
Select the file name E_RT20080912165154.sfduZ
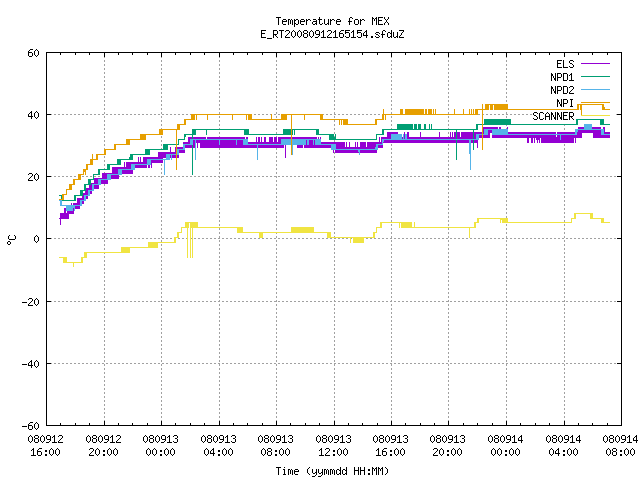(x=332, y=34)
